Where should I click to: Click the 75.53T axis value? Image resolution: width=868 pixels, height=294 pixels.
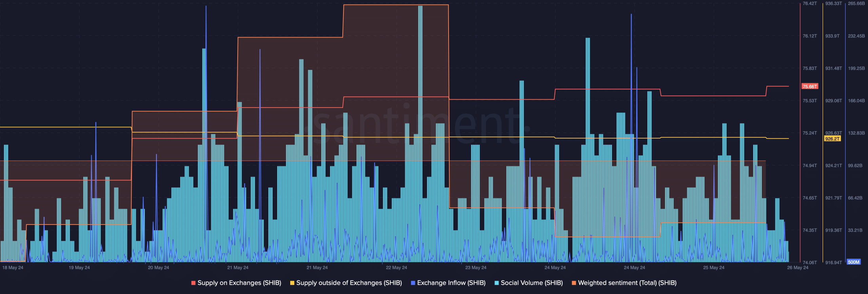(x=810, y=101)
